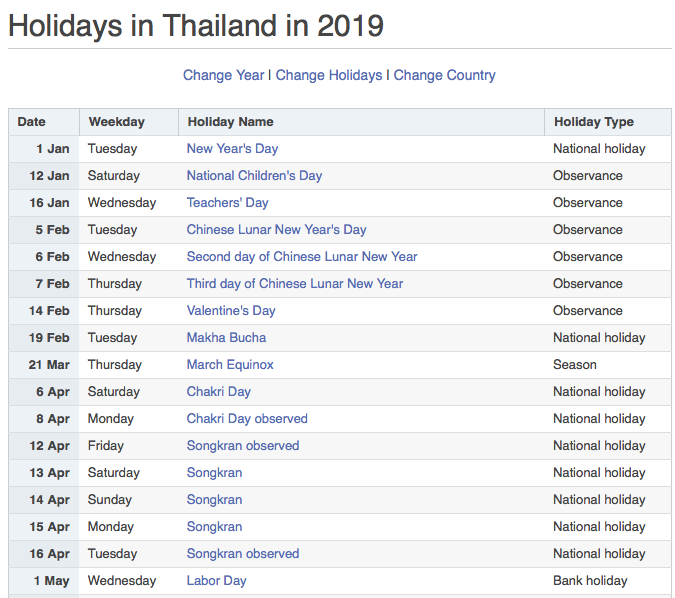Select the March Equinox link
The image size is (675, 598).
coord(230,365)
